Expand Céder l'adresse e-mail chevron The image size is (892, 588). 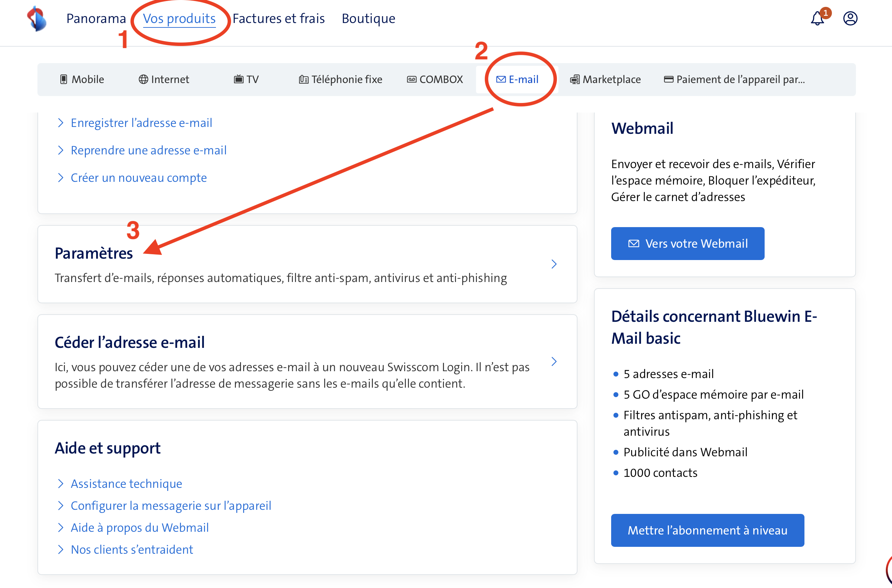pyautogui.click(x=554, y=362)
